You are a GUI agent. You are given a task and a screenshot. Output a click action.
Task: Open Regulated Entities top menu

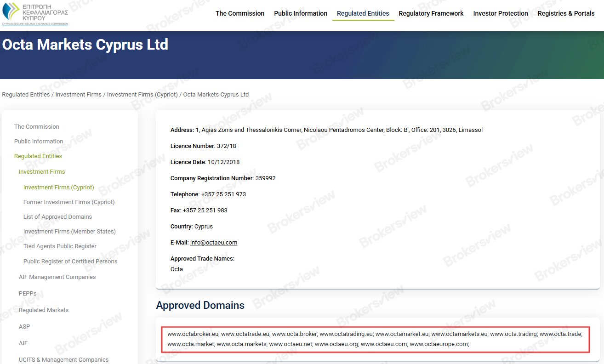coord(363,13)
